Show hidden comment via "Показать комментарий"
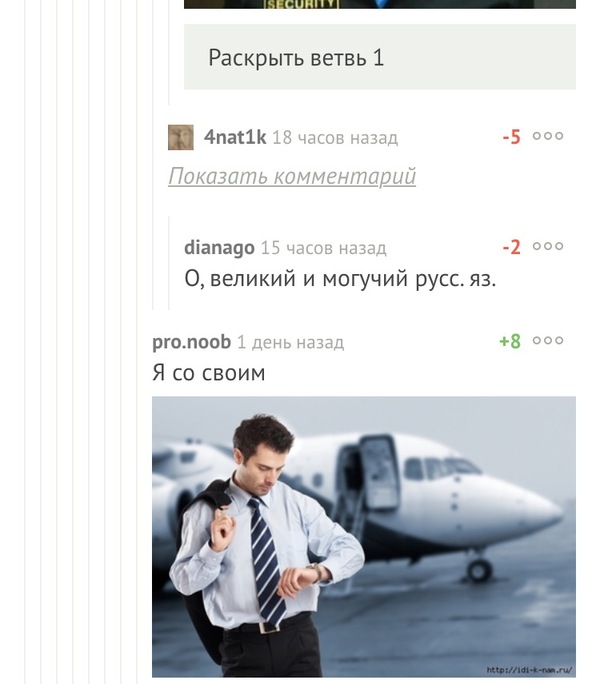 [x=292, y=176]
